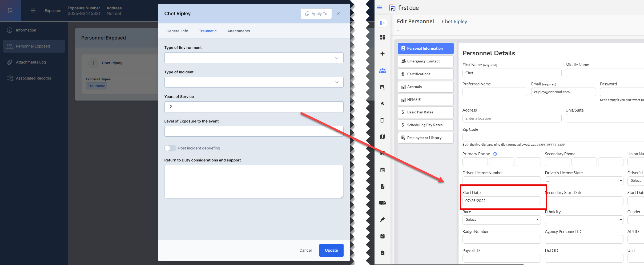Click the Agency Personnel ID field

(x=584, y=239)
